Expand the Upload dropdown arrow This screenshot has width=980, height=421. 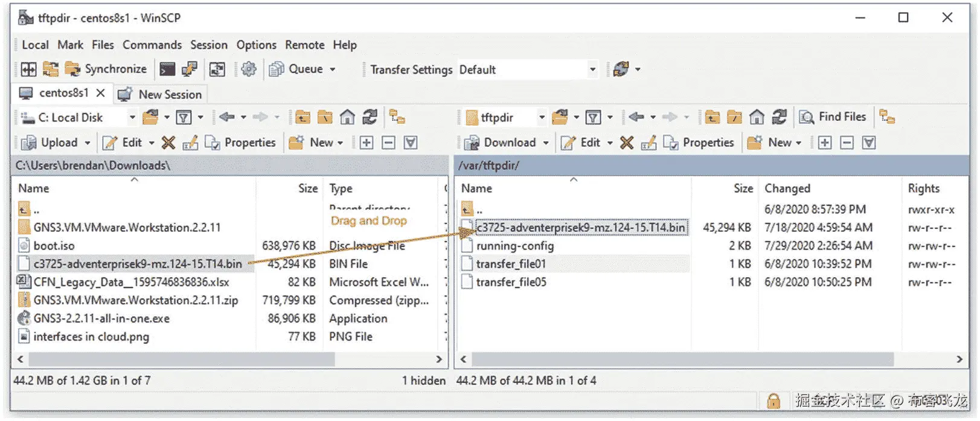pyautogui.click(x=88, y=143)
